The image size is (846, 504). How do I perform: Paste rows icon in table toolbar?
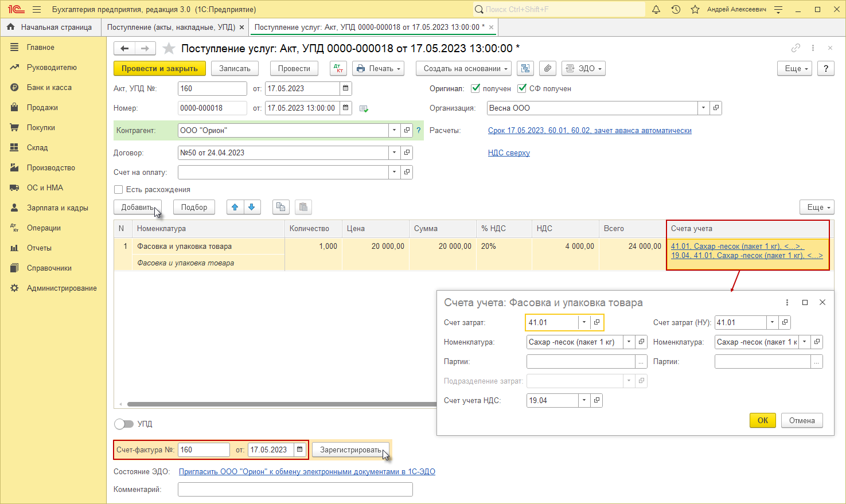(x=303, y=207)
